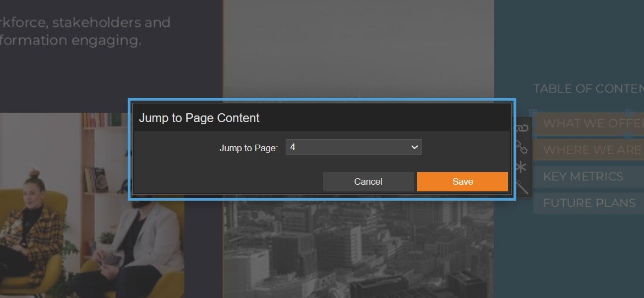Click the FUTURE PLANS contents entry
This screenshot has height=298, width=644.
coord(589,203)
